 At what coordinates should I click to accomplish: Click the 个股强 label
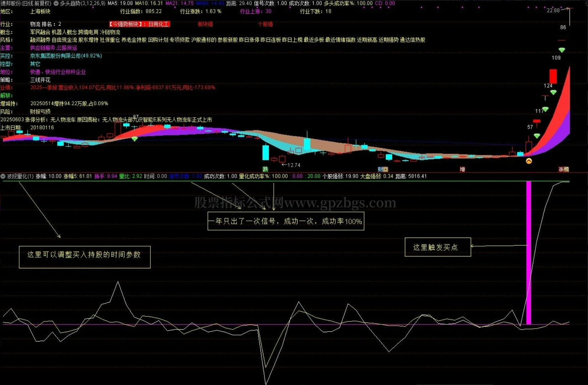[265, 24]
